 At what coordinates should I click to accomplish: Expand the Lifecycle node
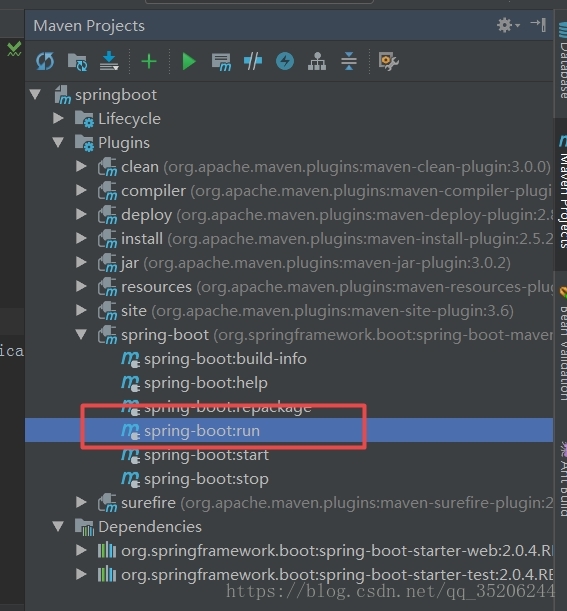pos(58,118)
